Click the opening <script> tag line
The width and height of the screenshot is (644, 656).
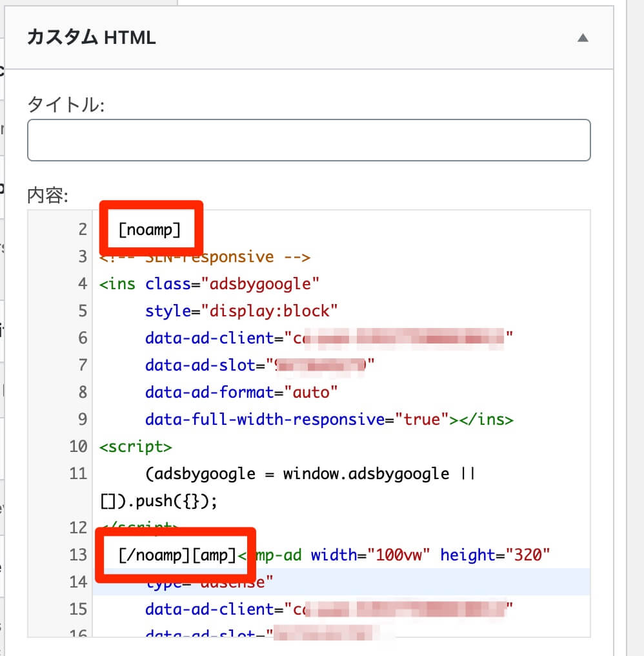click(x=136, y=446)
